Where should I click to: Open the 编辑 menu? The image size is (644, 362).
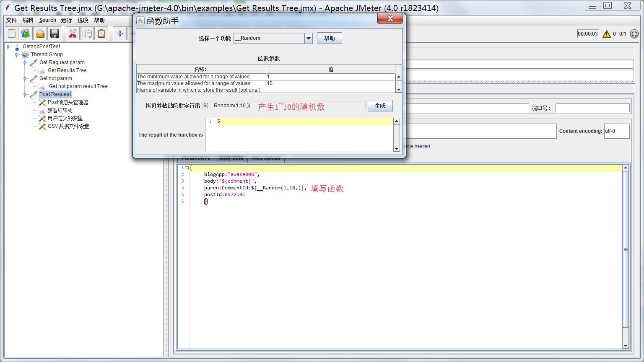coord(28,20)
